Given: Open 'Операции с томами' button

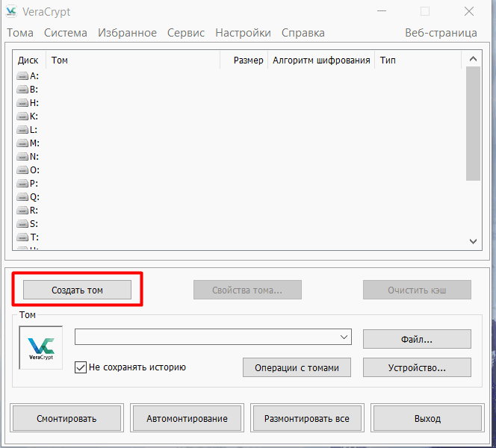Looking at the screenshot, I should click(x=297, y=367).
